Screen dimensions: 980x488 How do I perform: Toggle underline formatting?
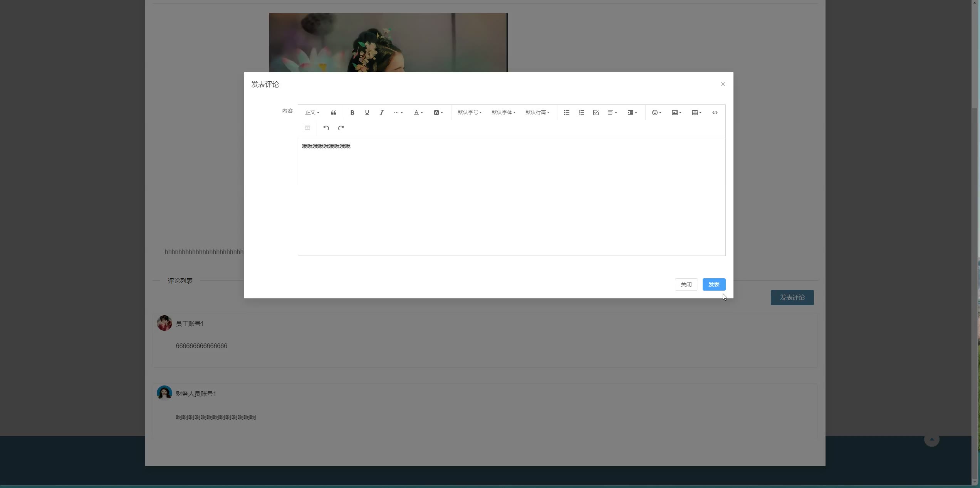[367, 113]
